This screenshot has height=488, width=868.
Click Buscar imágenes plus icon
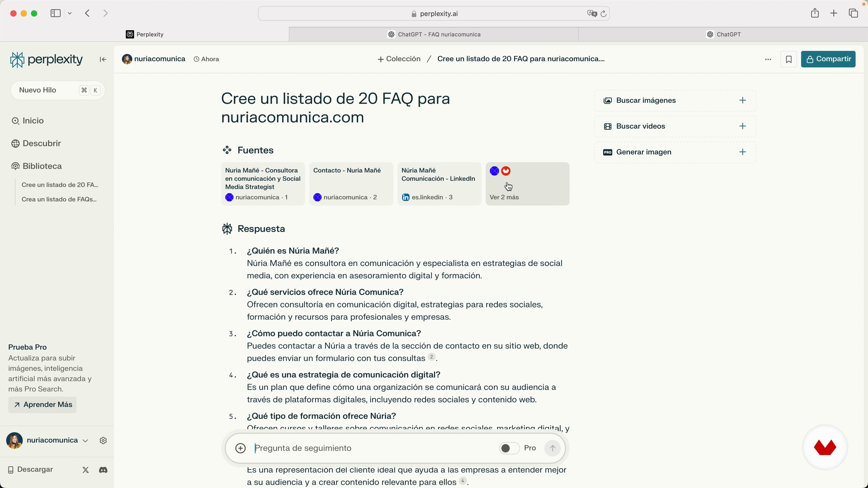tap(743, 100)
